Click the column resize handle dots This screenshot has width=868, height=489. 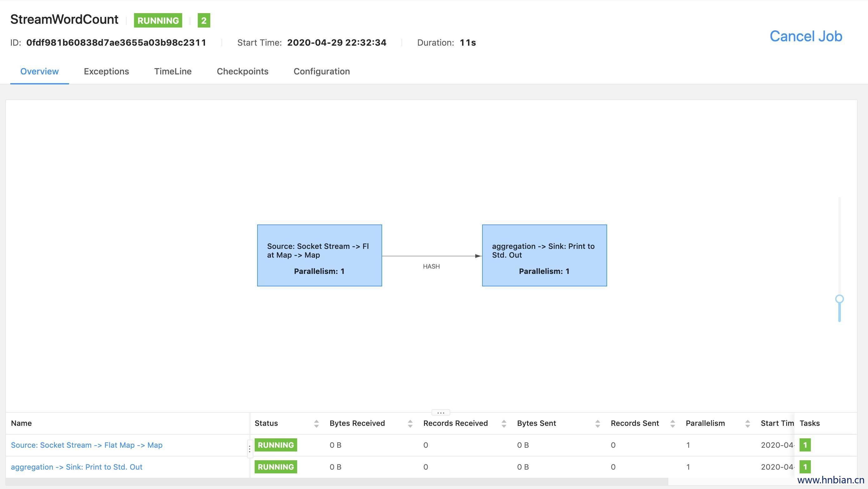coord(250,449)
